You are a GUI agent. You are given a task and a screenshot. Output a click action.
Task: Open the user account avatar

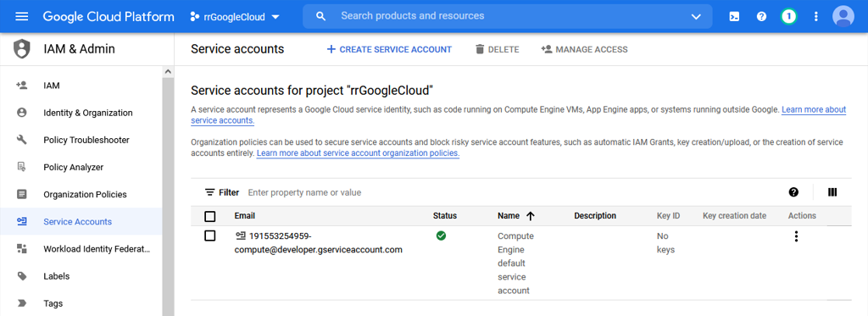[843, 17]
